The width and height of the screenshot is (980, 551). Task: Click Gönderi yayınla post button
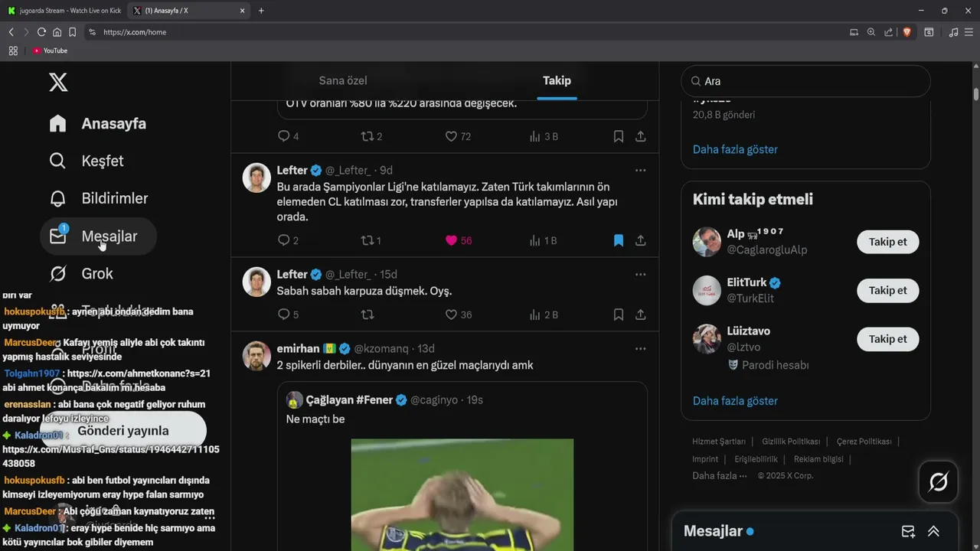(123, 431)
